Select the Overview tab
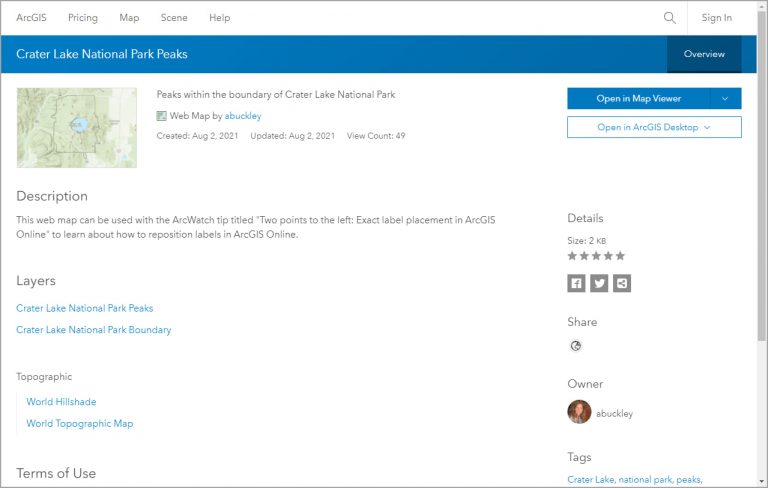 click(704, 54)
